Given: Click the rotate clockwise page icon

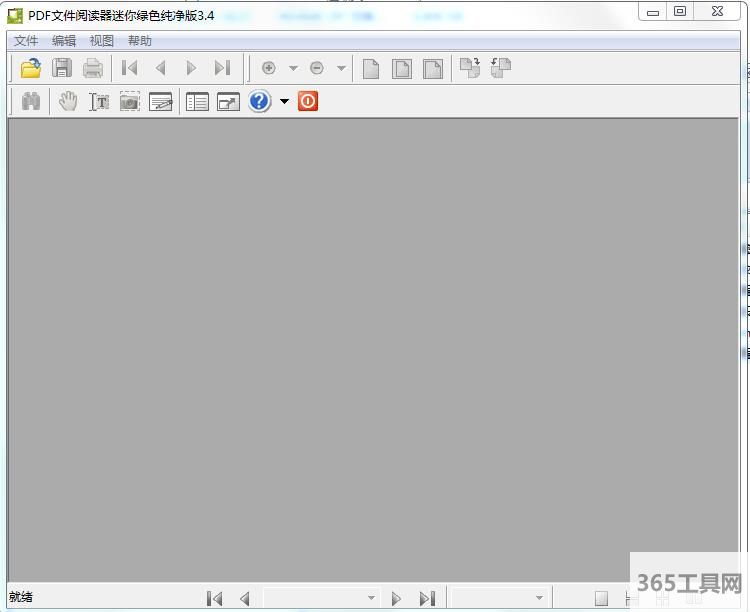Looking at the screenshot, I should click(469, 68).
